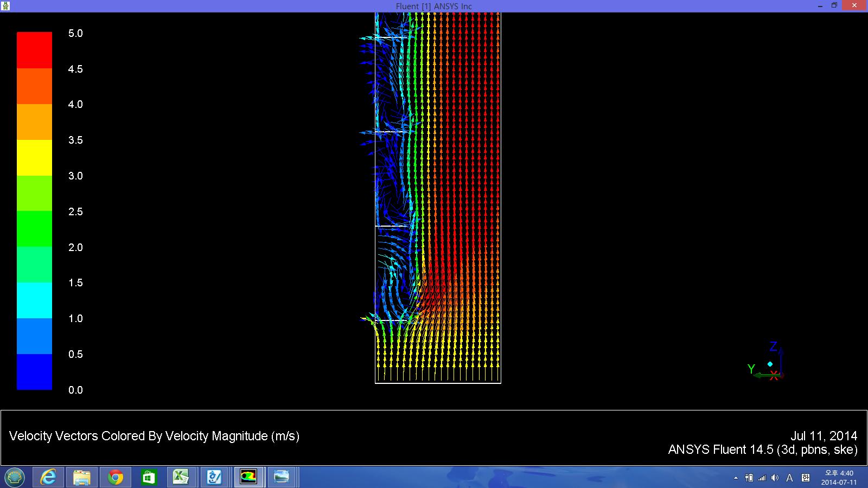
Task: Open the network signal tray icon
Action: click(x=762, y=478)
